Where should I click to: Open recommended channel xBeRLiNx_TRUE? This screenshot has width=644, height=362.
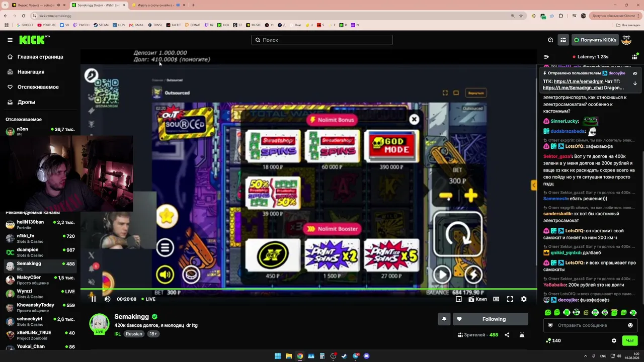pyautogui.click(x=40, y=335)
